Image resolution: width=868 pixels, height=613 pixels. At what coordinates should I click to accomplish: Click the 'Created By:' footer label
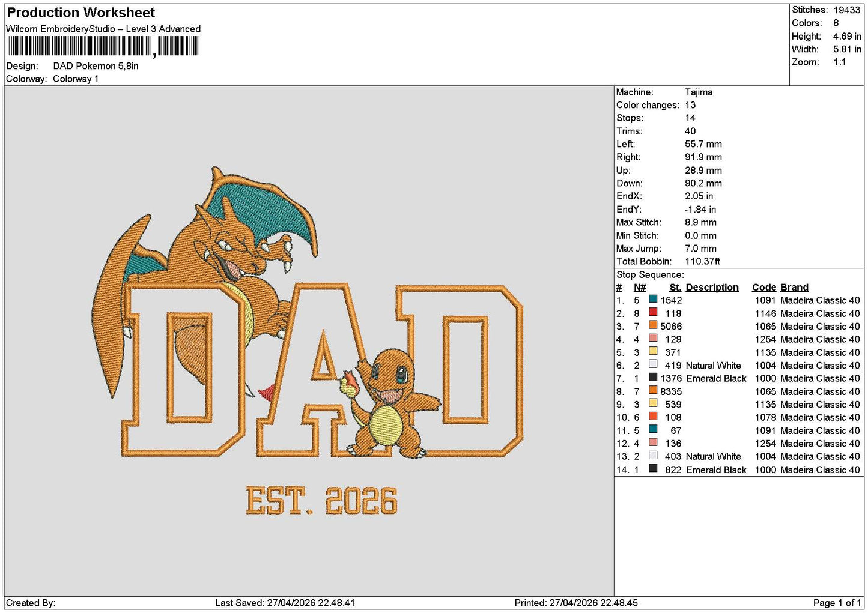(31, 603)
